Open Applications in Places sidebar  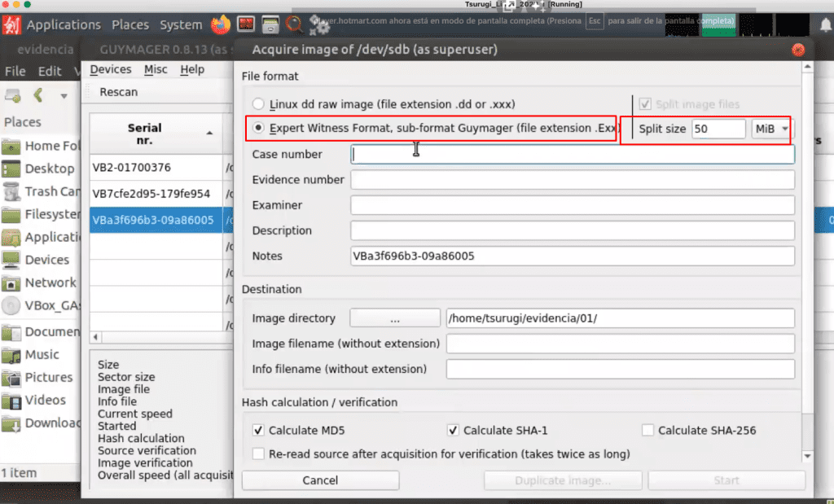41,237
